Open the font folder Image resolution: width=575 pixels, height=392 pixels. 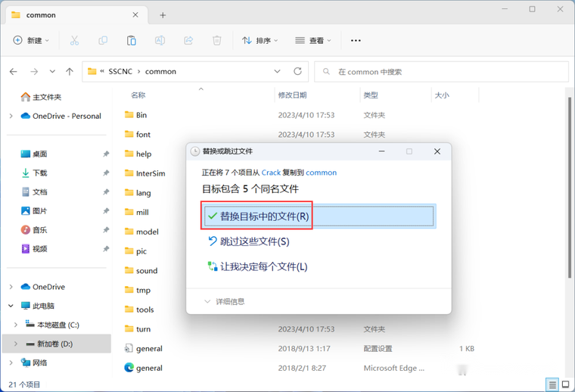(138, 135)
